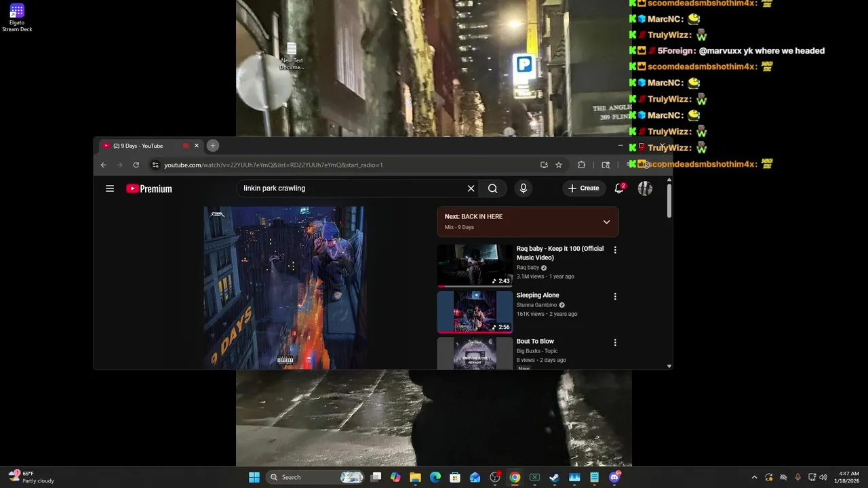Open a new Chrome tab
Screen dimensions: 868x488
point(212,146)
